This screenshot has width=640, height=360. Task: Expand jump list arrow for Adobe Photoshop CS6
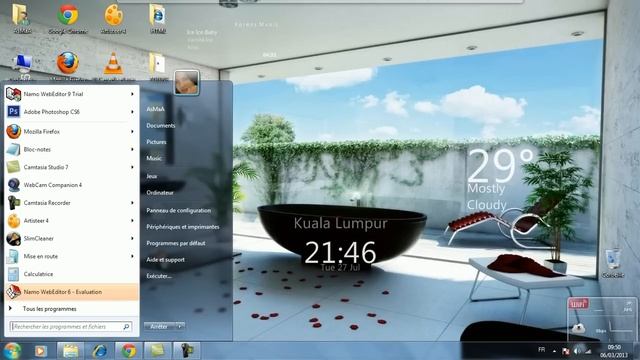tap(132, 112)
